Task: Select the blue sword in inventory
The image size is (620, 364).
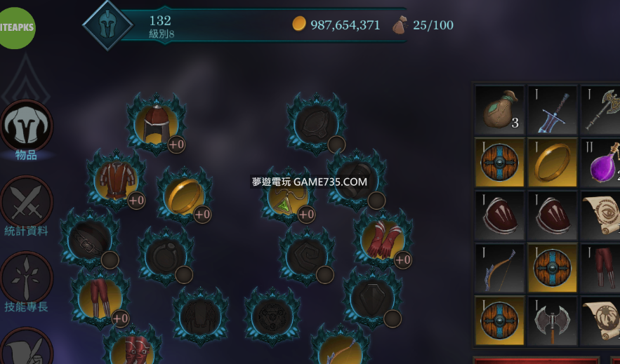Action: pos(553,110)
